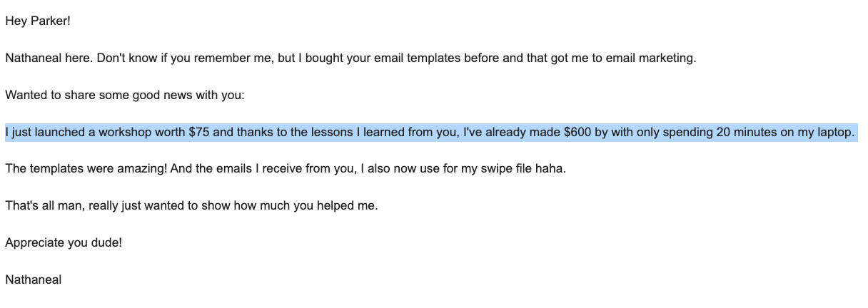Click the words "email marketing" at the sentence end

tap(651, 58)
